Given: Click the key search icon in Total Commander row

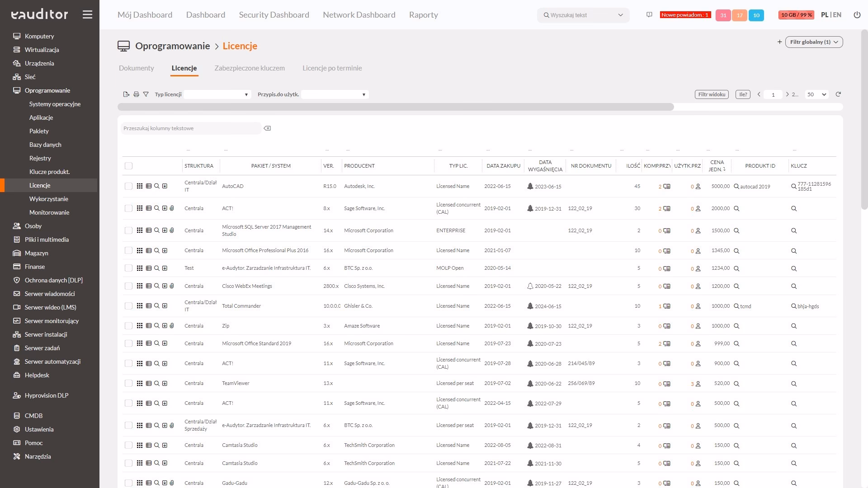Looking at the screenshot, I should click(x=793, y=306).
